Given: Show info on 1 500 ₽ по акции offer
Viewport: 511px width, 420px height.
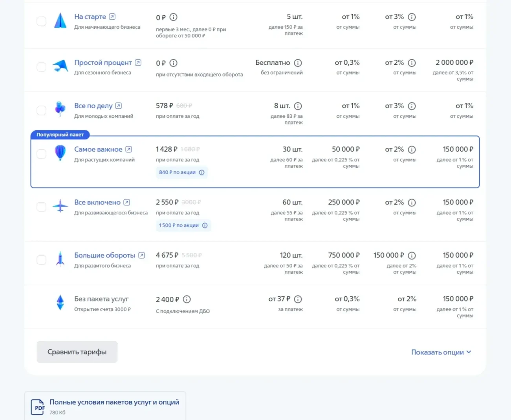Looking at the screenshot, I should tap(205, 225).
